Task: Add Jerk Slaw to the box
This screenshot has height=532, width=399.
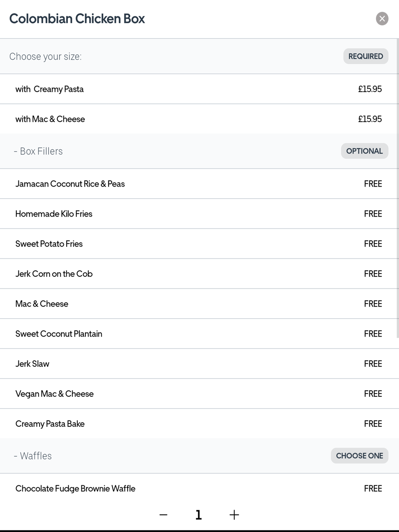Action: [x=198, y=364]
